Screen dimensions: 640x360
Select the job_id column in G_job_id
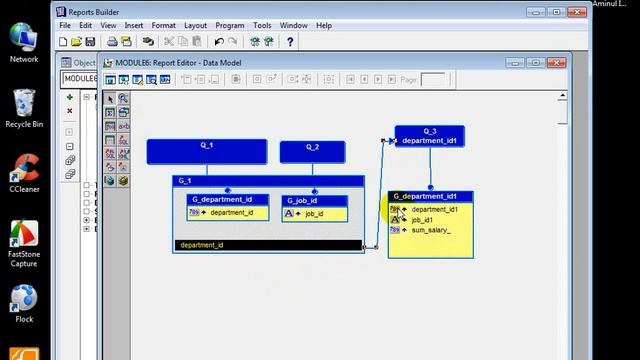tap(315, 214)
